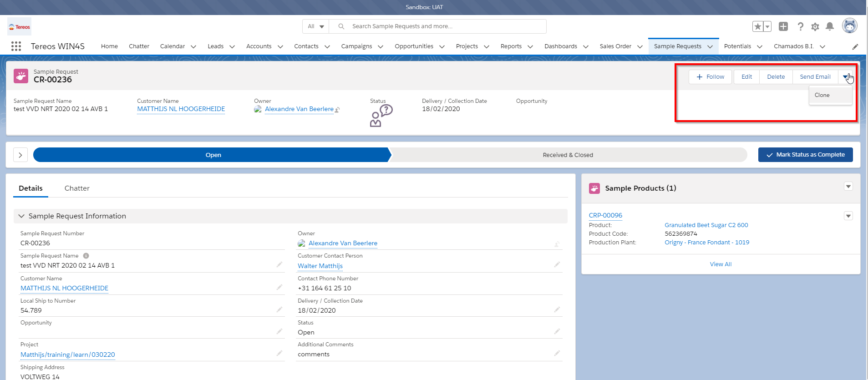Switch to the Chatter tab
The image size is (868, 380).
(x=77, y=188)
